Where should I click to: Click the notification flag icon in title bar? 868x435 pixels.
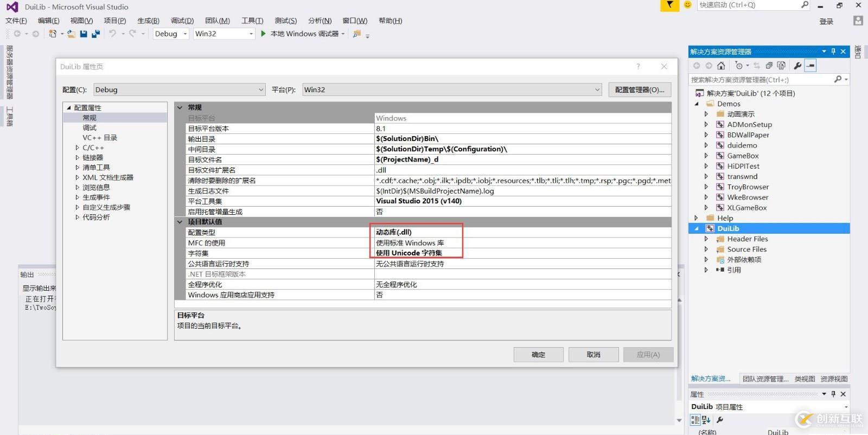(669, 5)
